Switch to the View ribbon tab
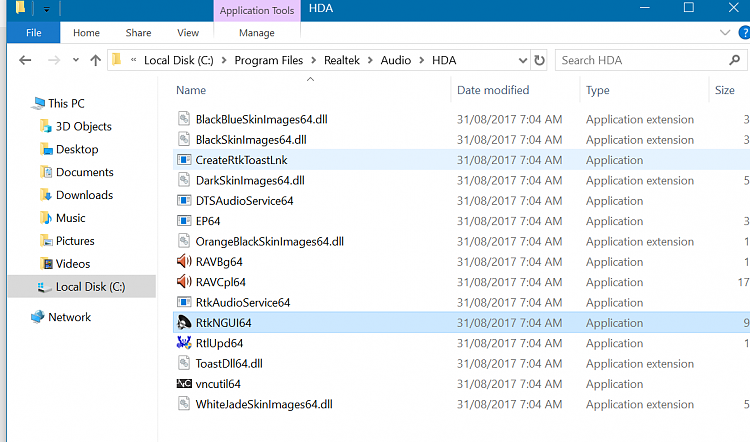The height and width of the screenshot is (442, 750). (188, 33)
